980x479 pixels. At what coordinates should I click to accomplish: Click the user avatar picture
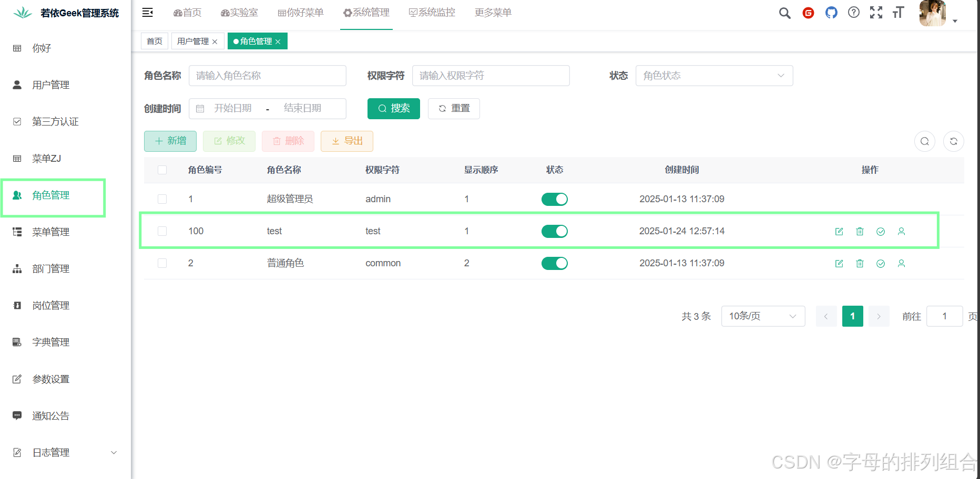(933, 13)
